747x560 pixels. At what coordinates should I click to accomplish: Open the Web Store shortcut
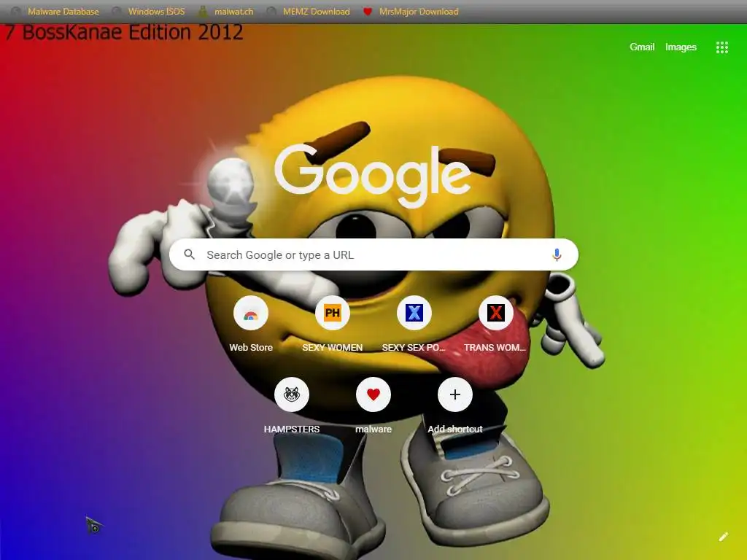pyautogui.click(x=251, y=313)
